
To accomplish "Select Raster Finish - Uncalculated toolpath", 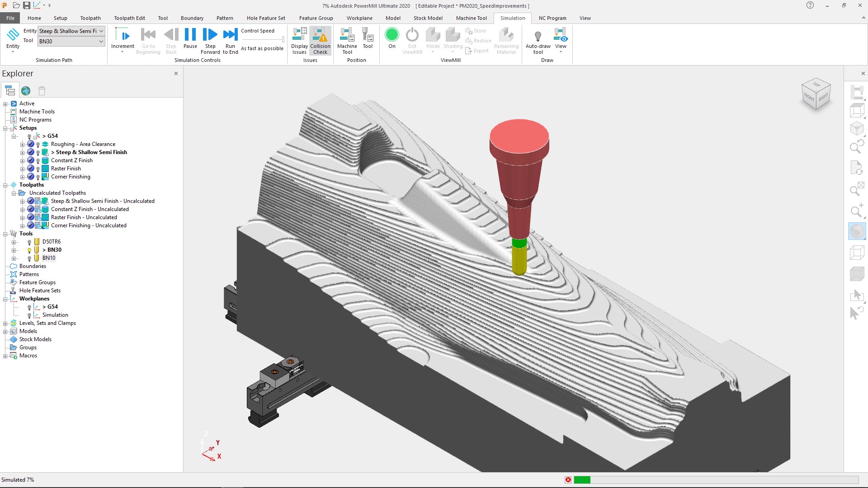I will (84, 217).
